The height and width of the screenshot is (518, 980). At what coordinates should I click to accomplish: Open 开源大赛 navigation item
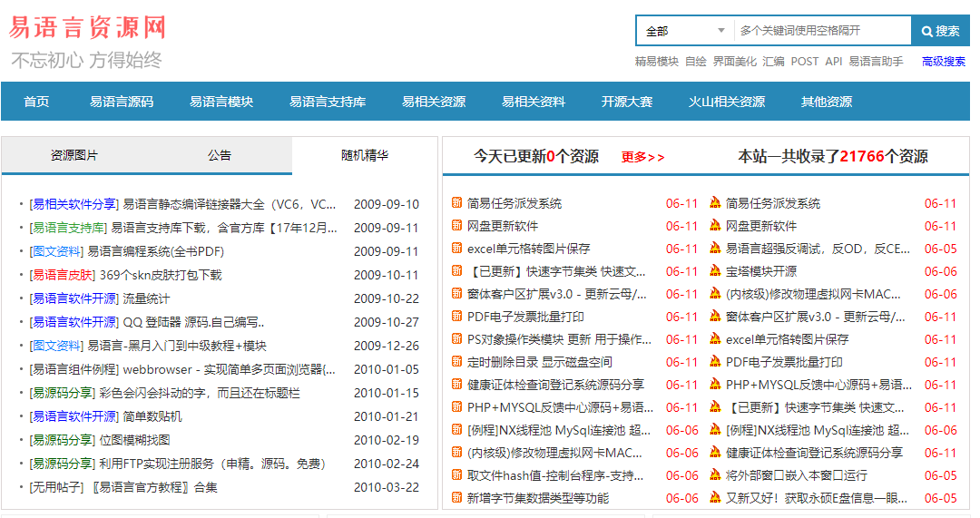[627, 102]
